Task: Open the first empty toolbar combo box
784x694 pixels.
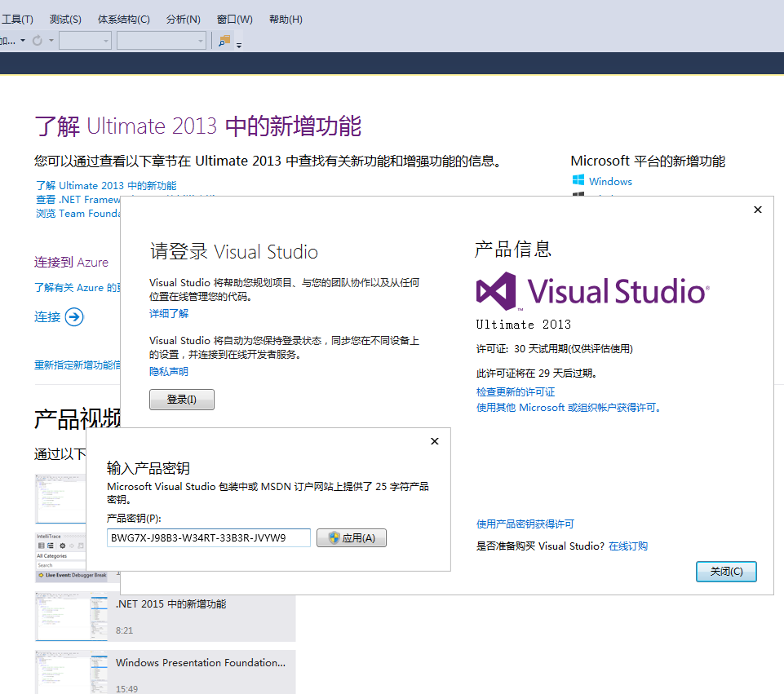Action: click(x=85, y=41)
